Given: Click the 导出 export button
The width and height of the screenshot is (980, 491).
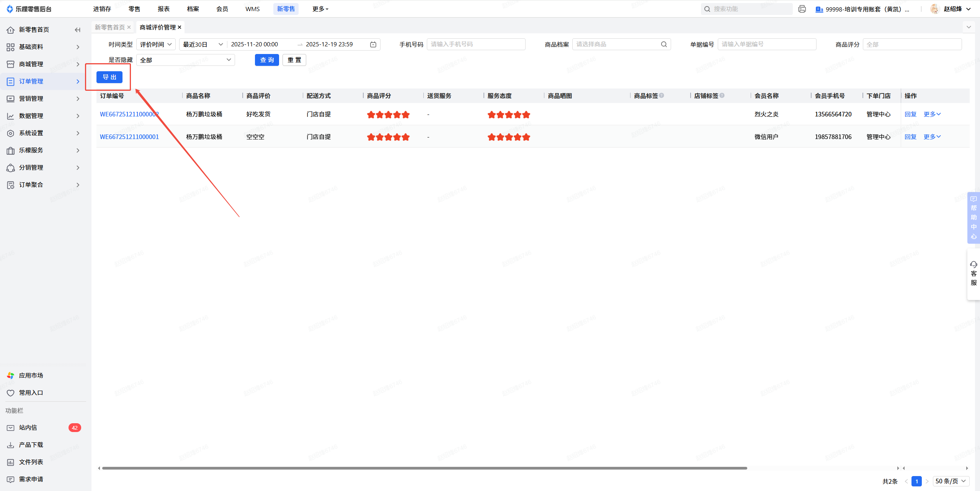Looking at the screenshot, I should pos(109,77).
